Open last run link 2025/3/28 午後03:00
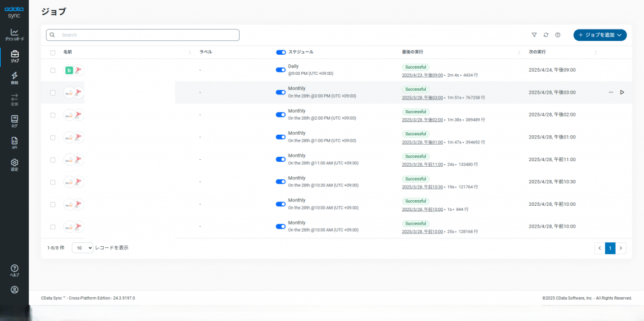Screen dimensions: 644x321 [422, 98]
